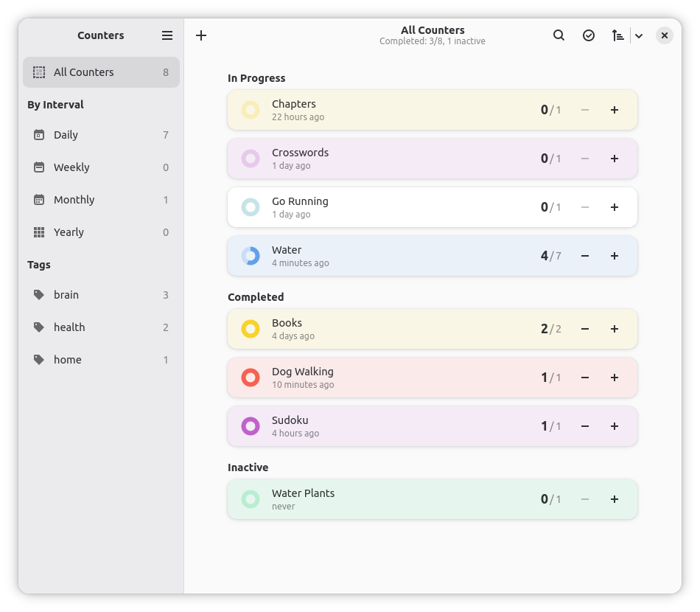Image resolution: width=700 pixels, height=612 pixels.
Task: Filter by the health tag
Action: pyautogui.click(x=102, y=327)
